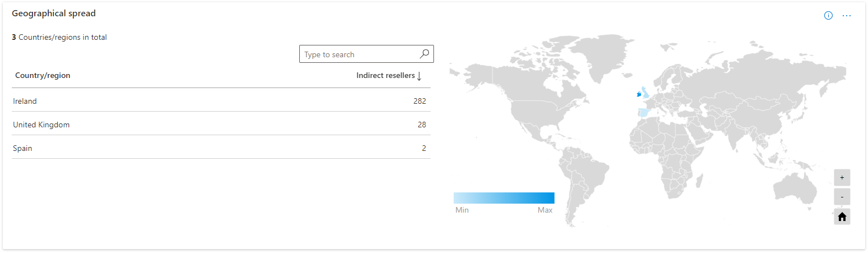Viewport: 868px width, 253px height.
Task: Click the search magnifier icon
Action: (x=424, y=54)
